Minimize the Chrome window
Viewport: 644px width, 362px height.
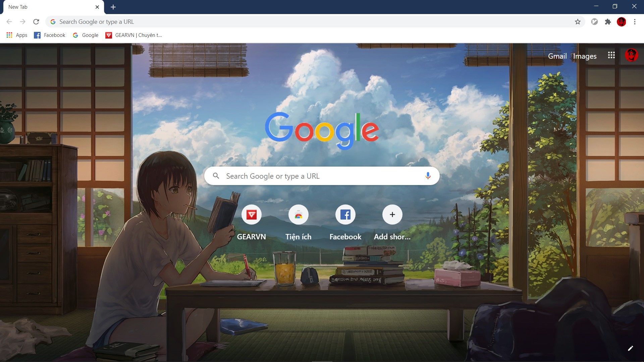point(596,6)
